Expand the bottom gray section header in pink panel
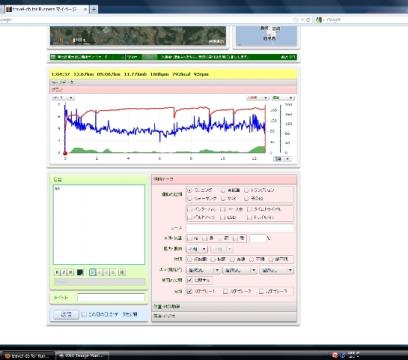The height and width of the screenshot is (360, 408). [x=224, y=316]
